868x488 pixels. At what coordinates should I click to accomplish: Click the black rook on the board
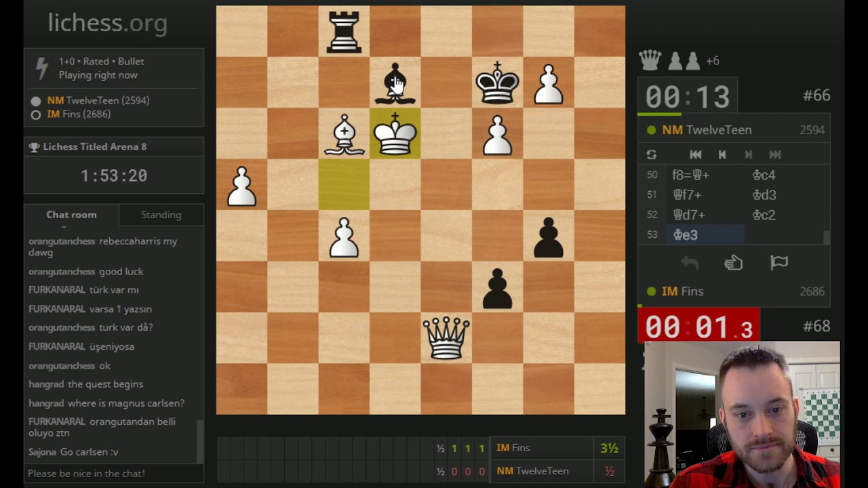(x=344, y=32)
